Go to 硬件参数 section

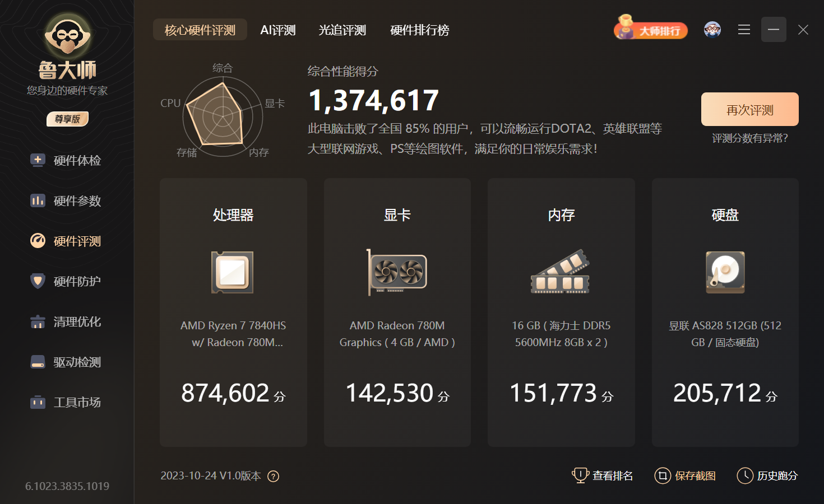click(x=77, y=201)
